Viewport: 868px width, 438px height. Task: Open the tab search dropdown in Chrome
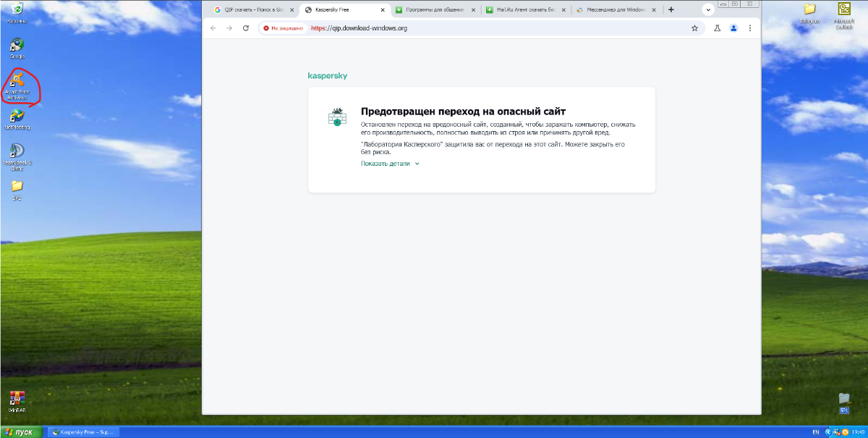[709, 9]
